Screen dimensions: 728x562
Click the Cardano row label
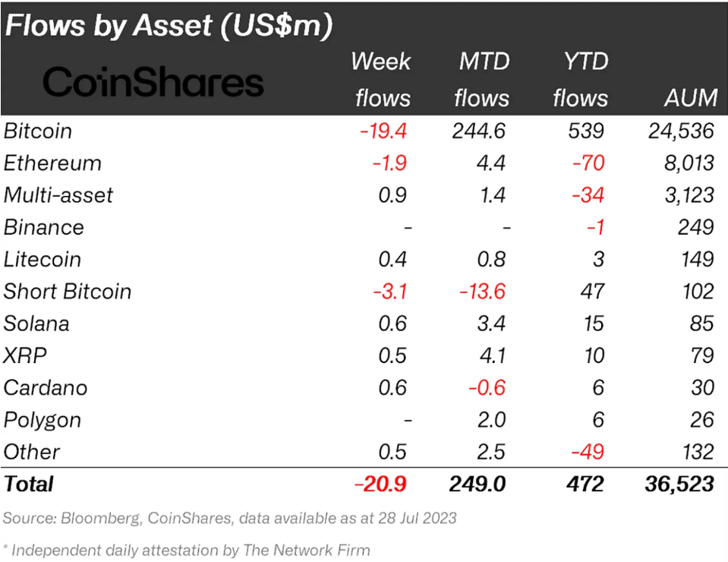pyautogui.click(x=46, y=387)
